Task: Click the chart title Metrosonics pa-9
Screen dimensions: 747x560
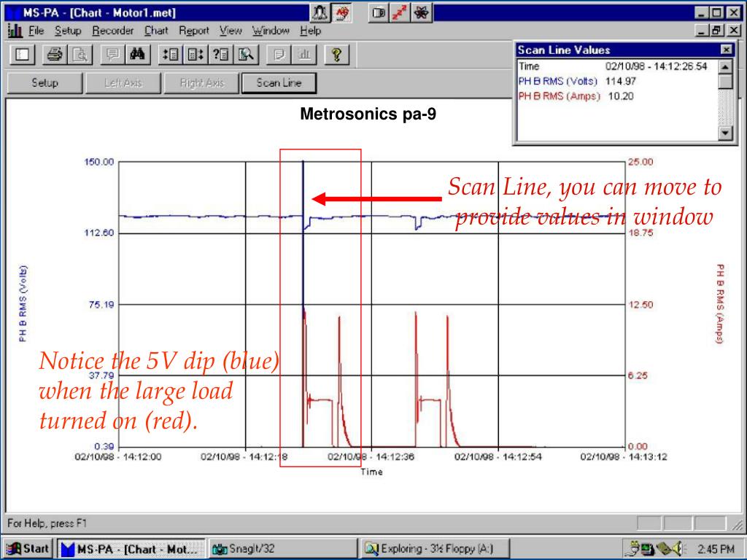Action: (x=368, y=114)
